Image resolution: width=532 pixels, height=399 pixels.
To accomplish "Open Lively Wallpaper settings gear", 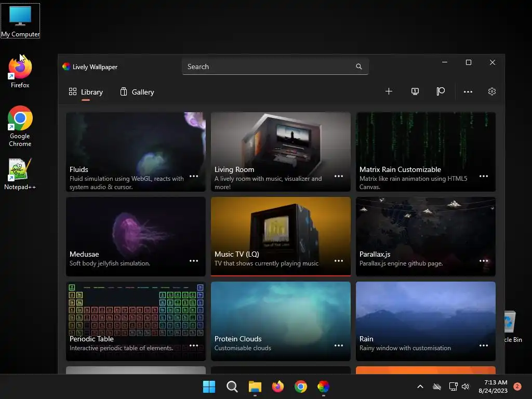I will tap(491, 91).
